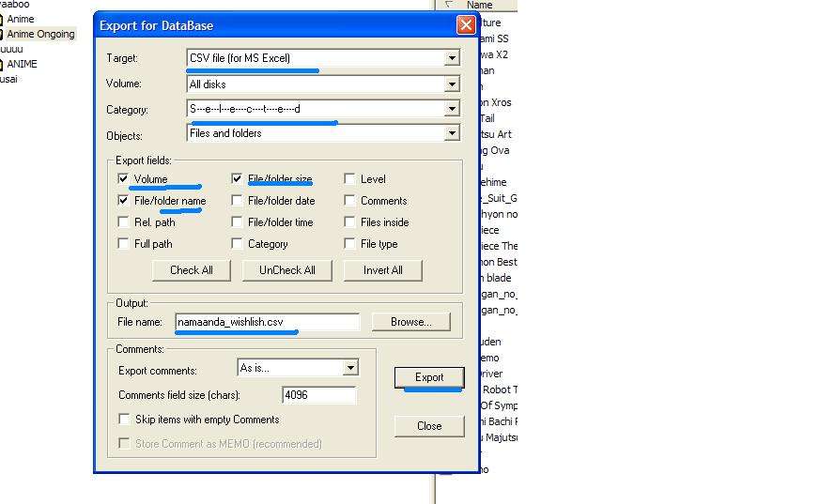Enable the File/folder time checkbox
The height and width of the screenshot is (504, 835).
point(237,221)
